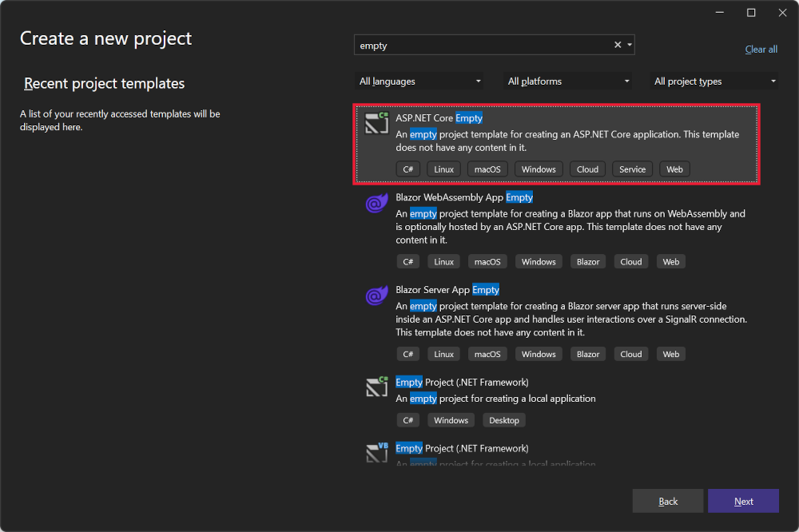Click the Blazor tag on Blazor Server App

coord(588,354)
